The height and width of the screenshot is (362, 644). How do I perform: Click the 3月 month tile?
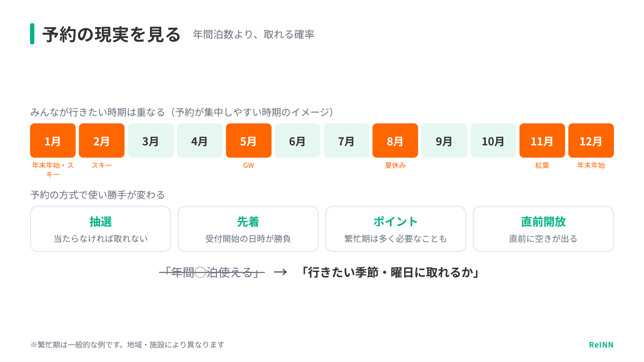coord(151,141)
